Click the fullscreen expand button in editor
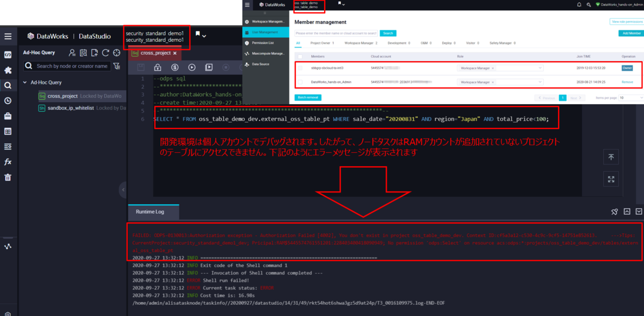Viewport: 644px width, 316px height. (611, 179)
